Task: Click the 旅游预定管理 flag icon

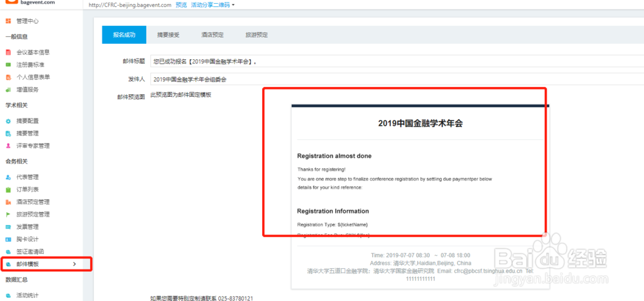Action: point(8,214)
